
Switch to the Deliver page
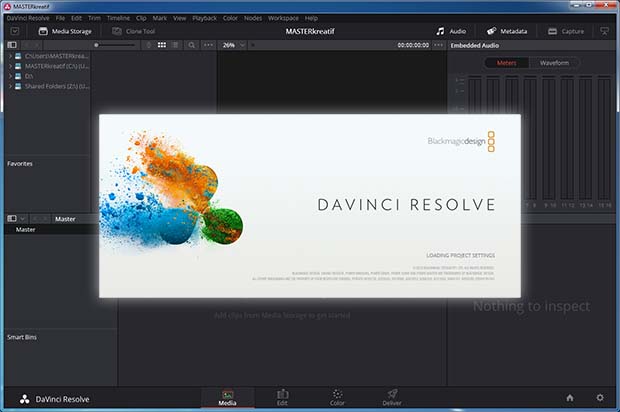(392, 398)
